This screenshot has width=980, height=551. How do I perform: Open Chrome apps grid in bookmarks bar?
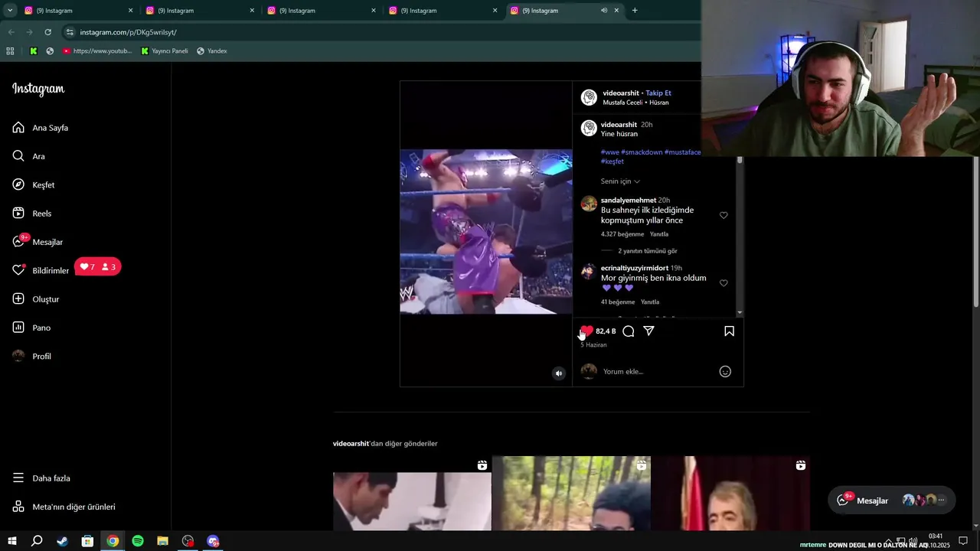coord(10,51)
